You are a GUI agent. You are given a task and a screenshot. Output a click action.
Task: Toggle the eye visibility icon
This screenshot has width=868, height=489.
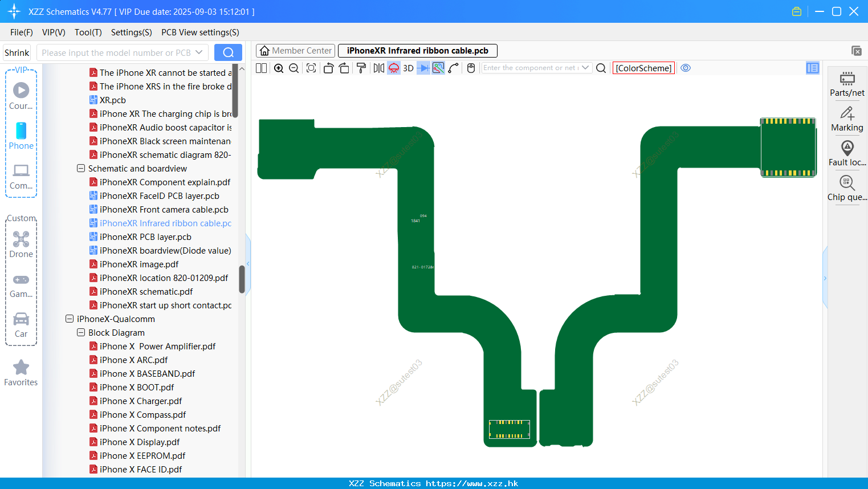(686, 68)
